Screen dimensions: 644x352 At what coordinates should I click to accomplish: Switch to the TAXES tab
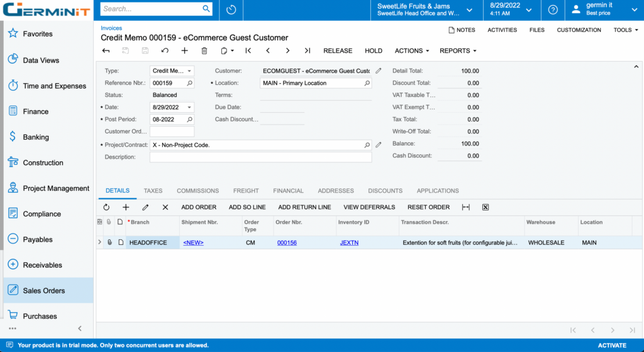(x=153, y=191)
